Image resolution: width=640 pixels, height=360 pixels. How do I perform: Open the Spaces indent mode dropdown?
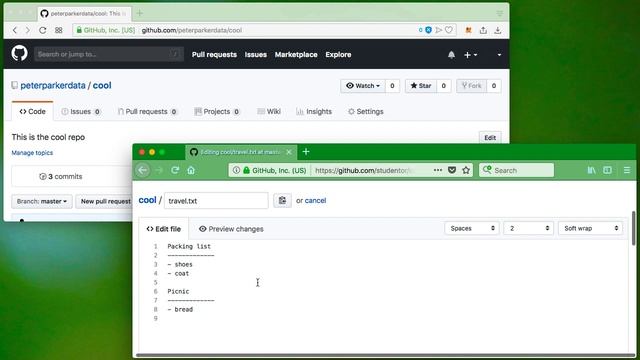(x=472, y=228)
